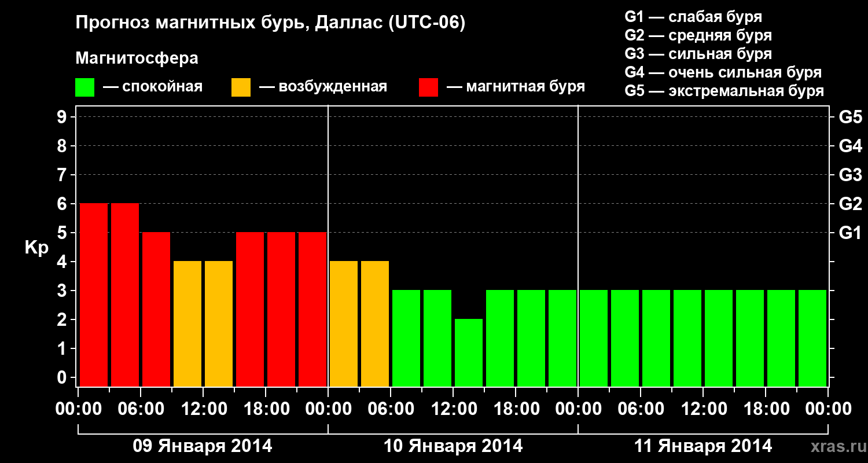868x463 pixels.
Task: Click the '09 Января 2014' date label
Action: [202, 446]
